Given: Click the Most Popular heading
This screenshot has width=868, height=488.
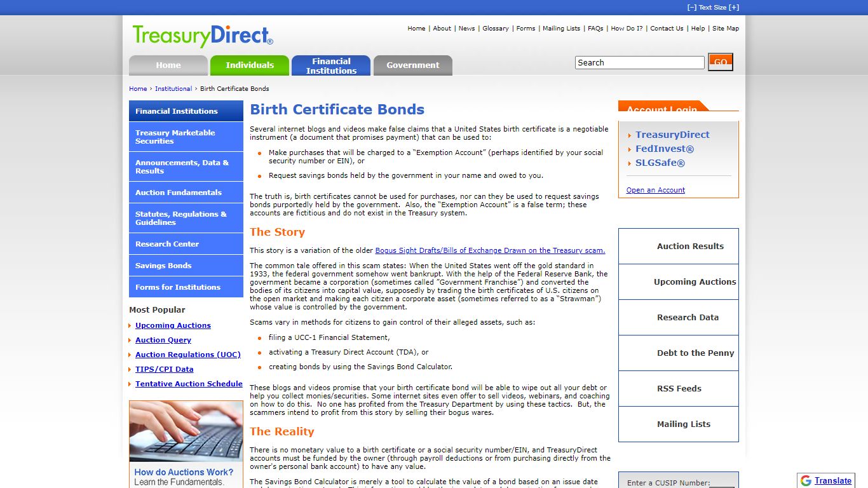Looking at the screenshot, I should [x=157, y=309].
